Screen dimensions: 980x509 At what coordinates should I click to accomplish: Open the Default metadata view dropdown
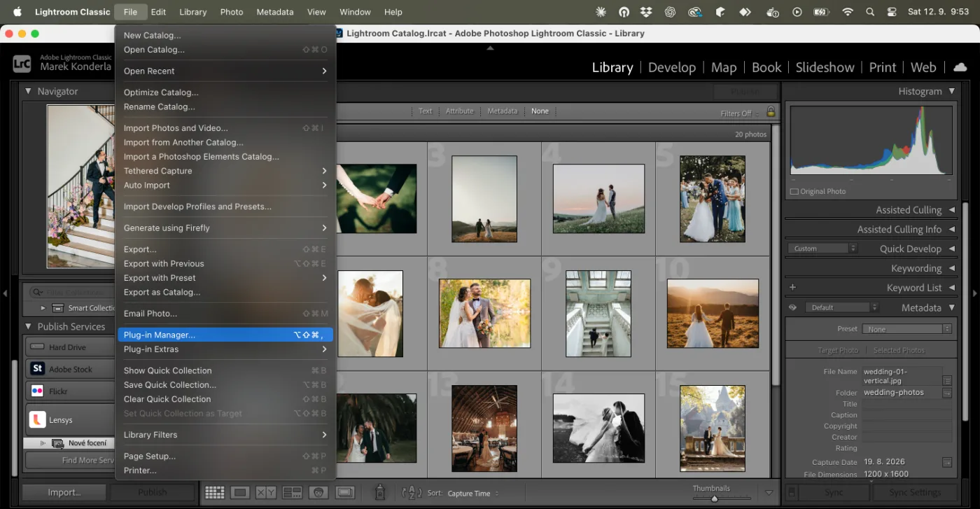841,307
